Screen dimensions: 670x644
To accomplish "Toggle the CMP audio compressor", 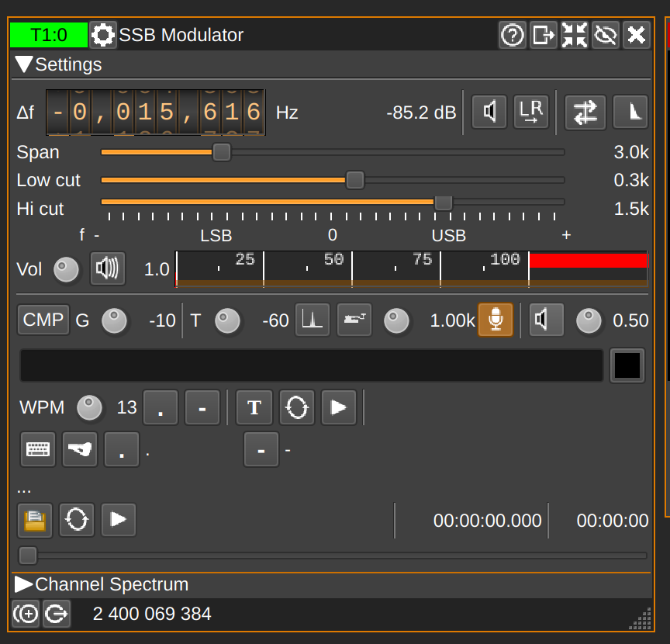I will point(43,320).
